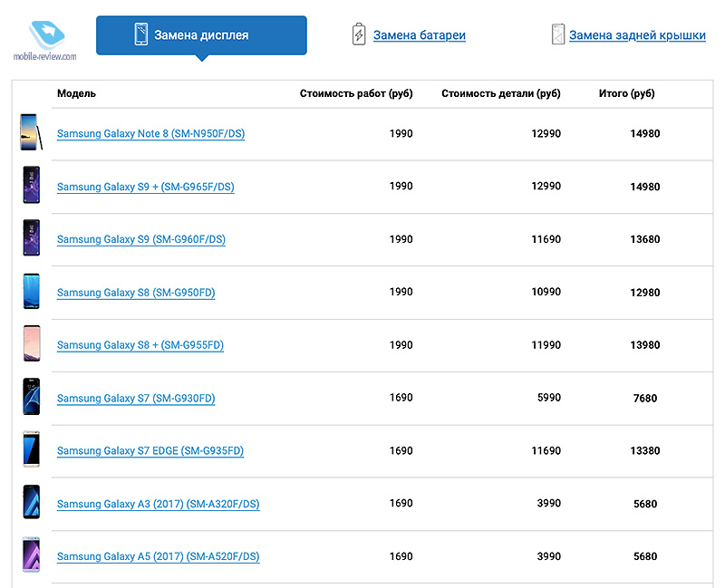Click the Стоимость детали (руб) column header

point(501,93)
